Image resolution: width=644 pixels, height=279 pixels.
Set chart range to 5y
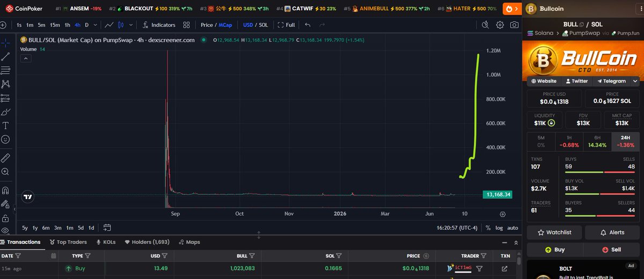(x=25, y=227)
